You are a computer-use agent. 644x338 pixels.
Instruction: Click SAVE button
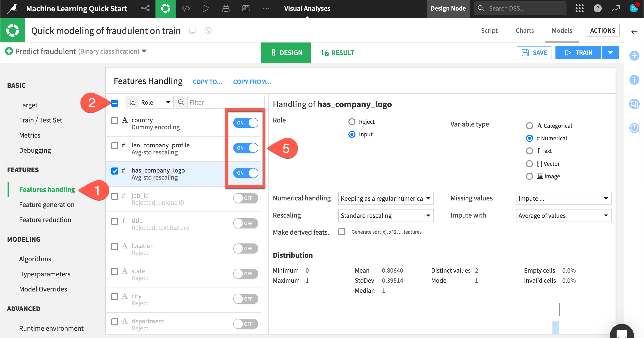535,52
